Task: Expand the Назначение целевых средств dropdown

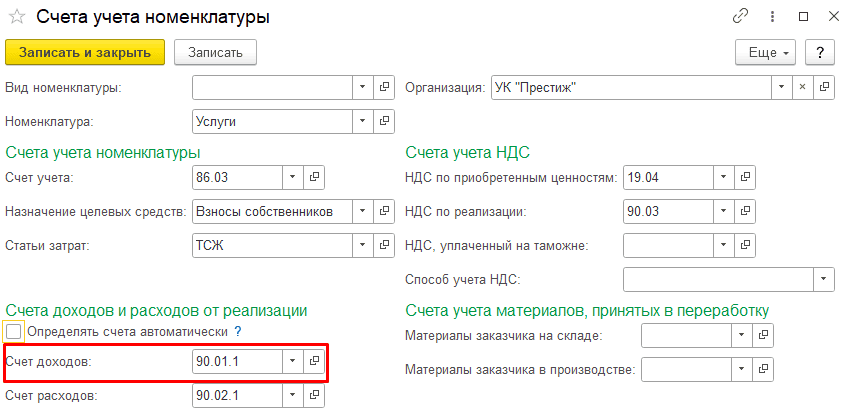Action: (362, 211)
